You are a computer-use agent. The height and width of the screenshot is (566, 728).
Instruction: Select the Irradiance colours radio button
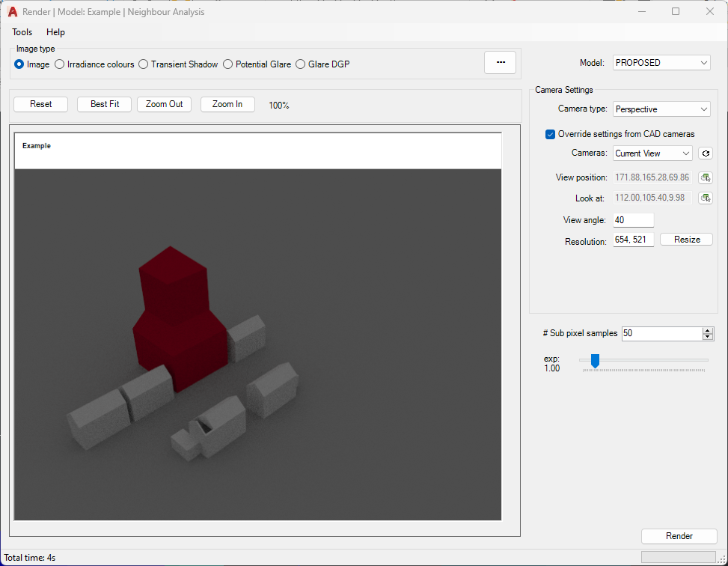tap(60, 64)
